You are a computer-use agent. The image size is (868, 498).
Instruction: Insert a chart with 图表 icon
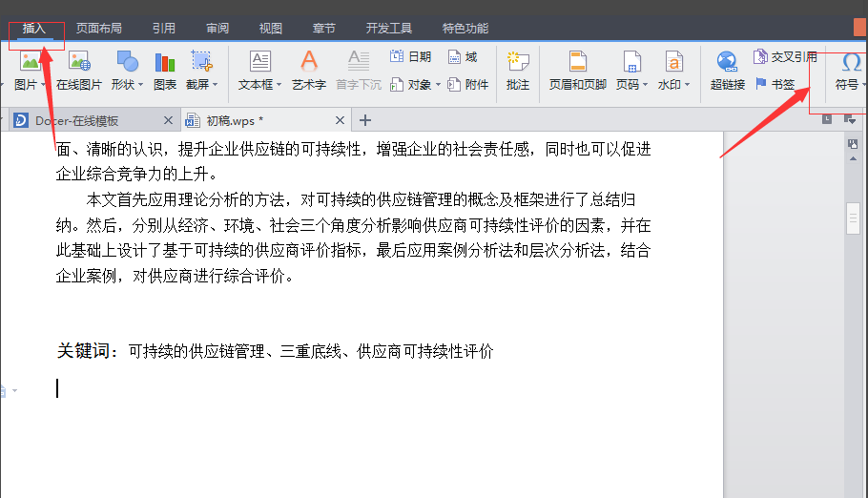(165, 62)
